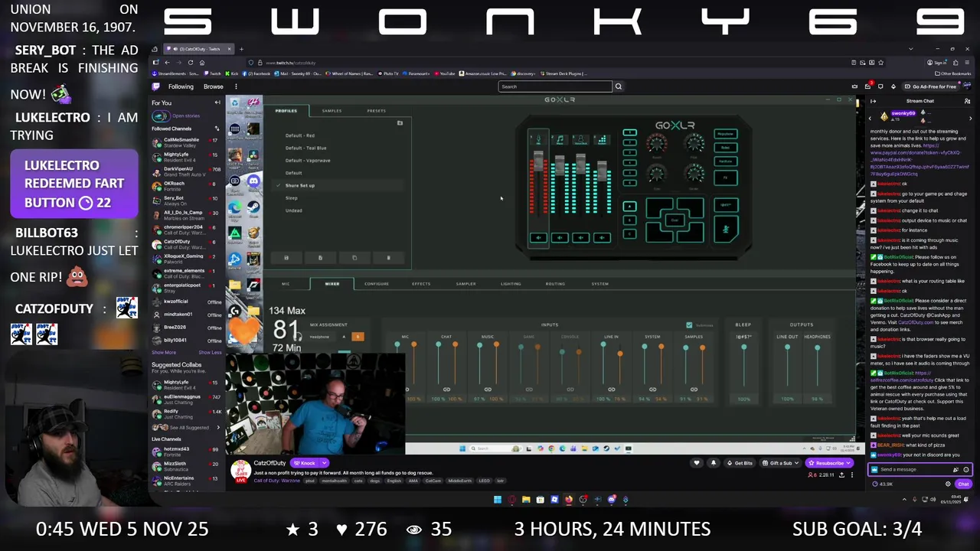Click the Twitch logo home icon
Viewport: 980px width, 551px height.
coord(156,86)
